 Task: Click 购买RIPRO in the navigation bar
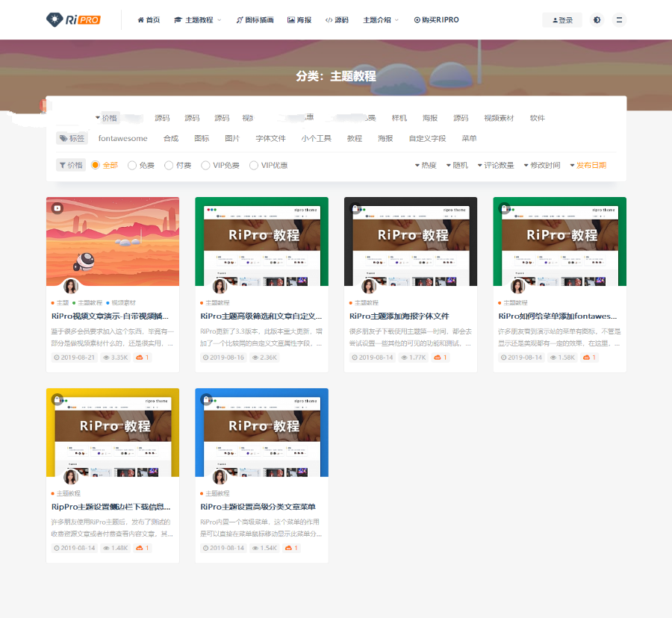pos(436,19)
